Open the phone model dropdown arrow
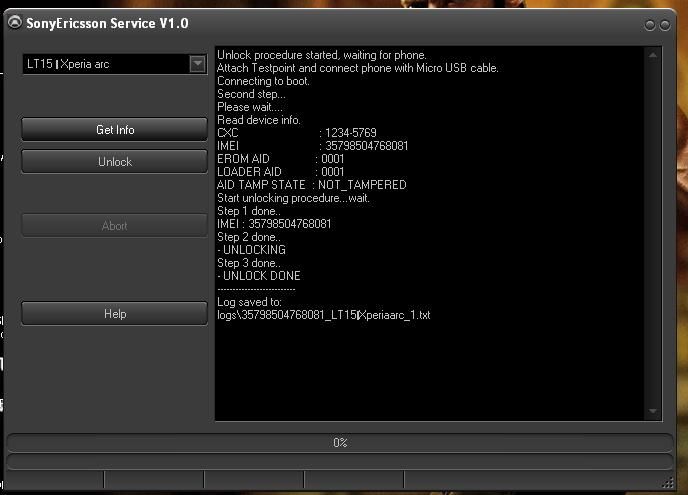Image resolution: width=688 pixels, height=495 pixels. (197, 64)
